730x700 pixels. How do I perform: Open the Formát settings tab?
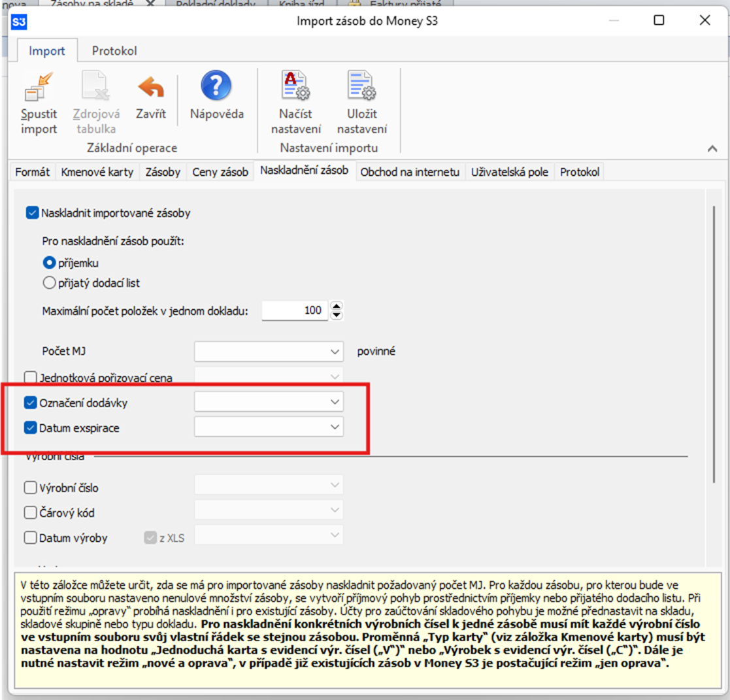point(32,172)
